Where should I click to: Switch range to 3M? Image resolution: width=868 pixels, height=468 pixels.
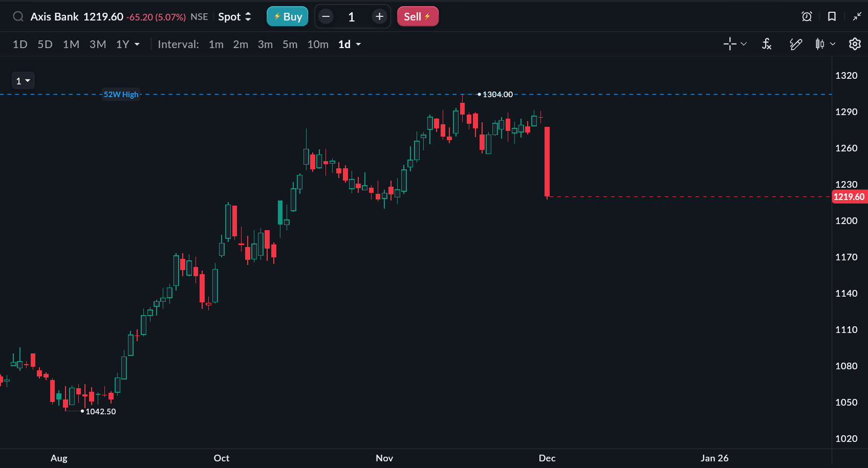98,44
